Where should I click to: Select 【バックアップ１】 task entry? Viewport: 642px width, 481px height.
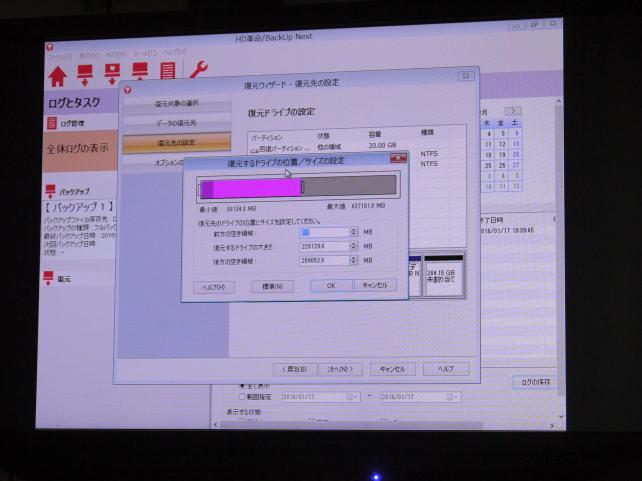pyautogui.click(x=79, y=207)
